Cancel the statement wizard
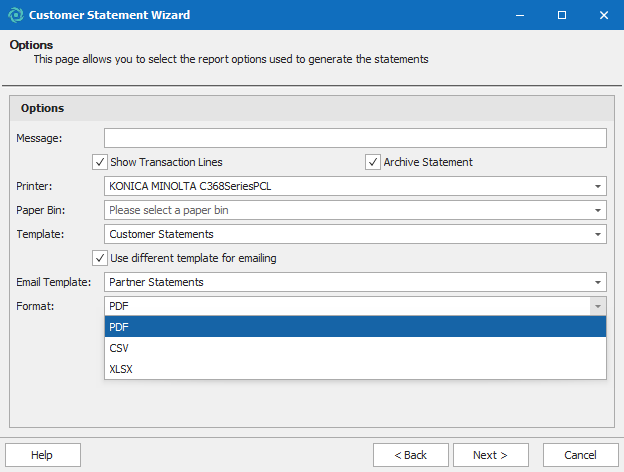Viewport: 624px width, 472px height. (x=579, y=455)
